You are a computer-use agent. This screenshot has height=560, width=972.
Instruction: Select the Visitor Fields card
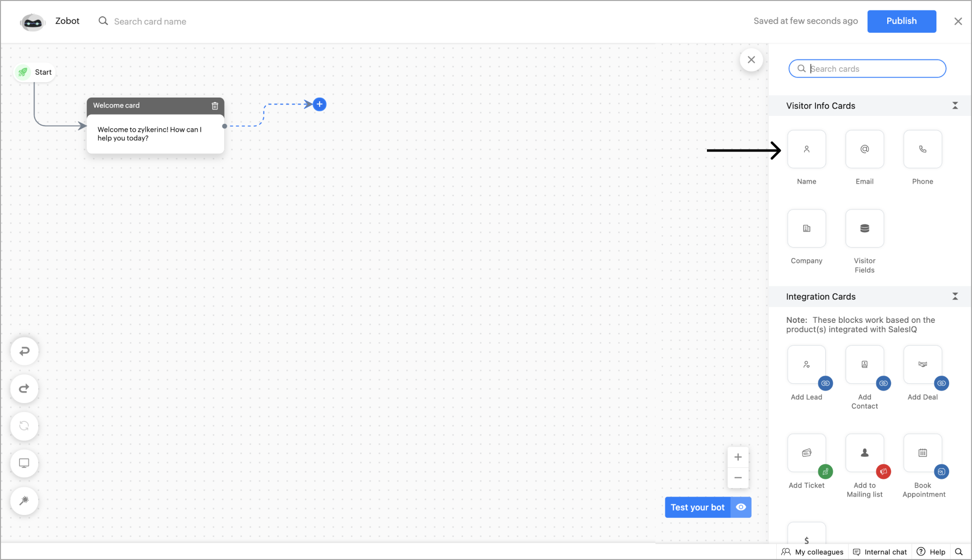pyautogui.click(x=864, y=229)
